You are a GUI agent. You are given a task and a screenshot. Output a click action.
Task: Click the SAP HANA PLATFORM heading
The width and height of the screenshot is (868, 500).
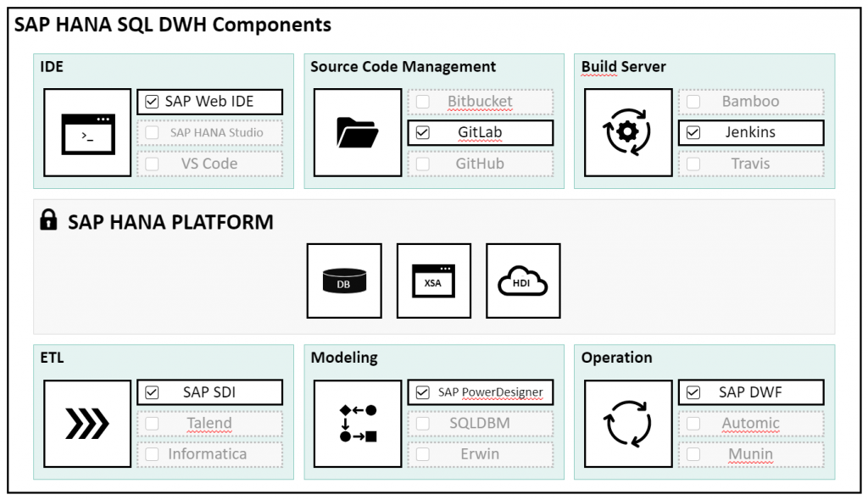click(170, 222)
